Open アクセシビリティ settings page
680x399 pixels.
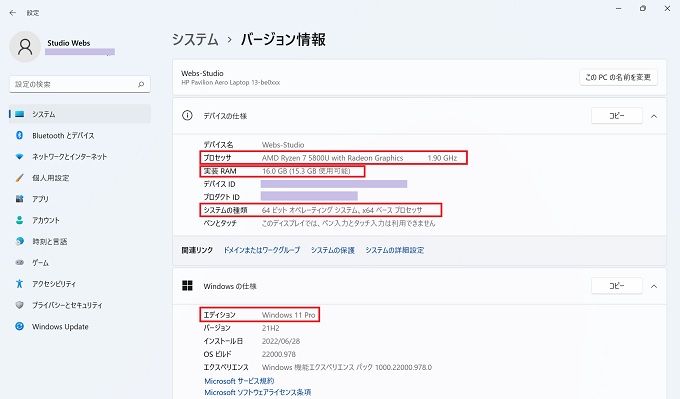point(80,284)
